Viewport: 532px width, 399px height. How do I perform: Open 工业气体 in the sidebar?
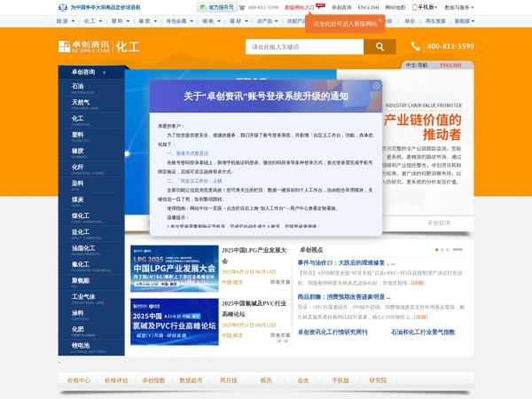tap(91, 299)
